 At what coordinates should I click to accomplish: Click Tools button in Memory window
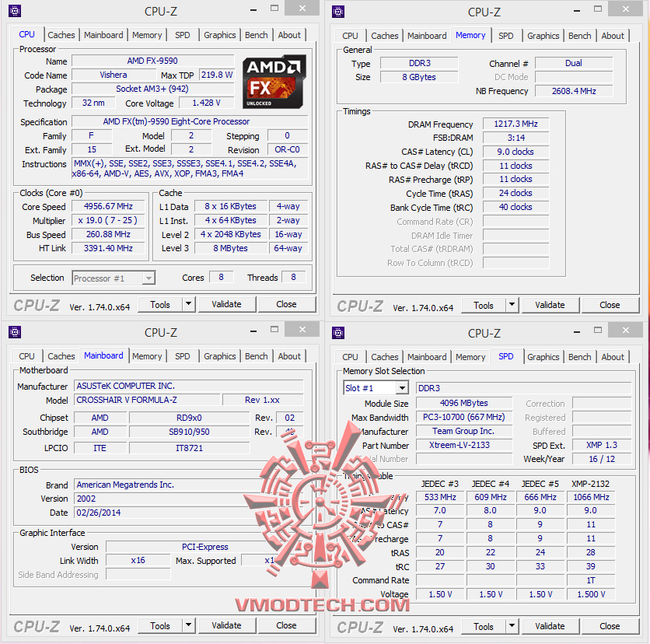point(484,305)
